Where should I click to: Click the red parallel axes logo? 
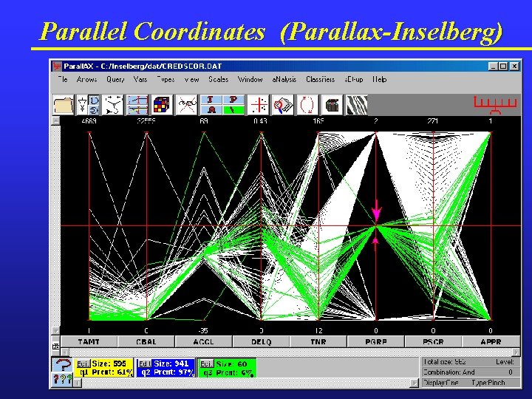click(x=495, y=105)
